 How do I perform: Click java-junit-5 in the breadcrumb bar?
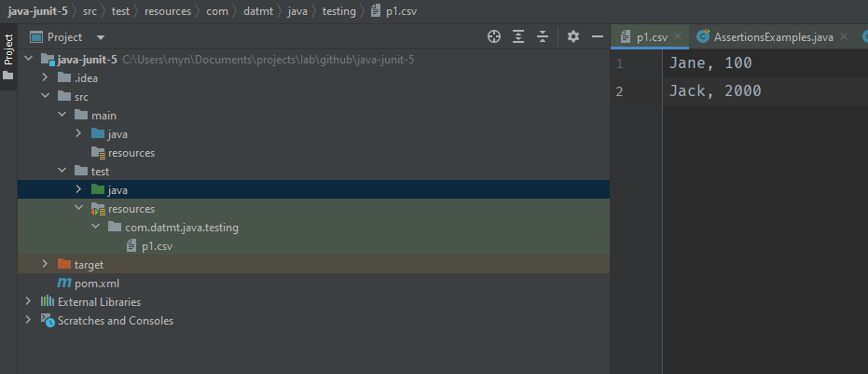point(37,11)
